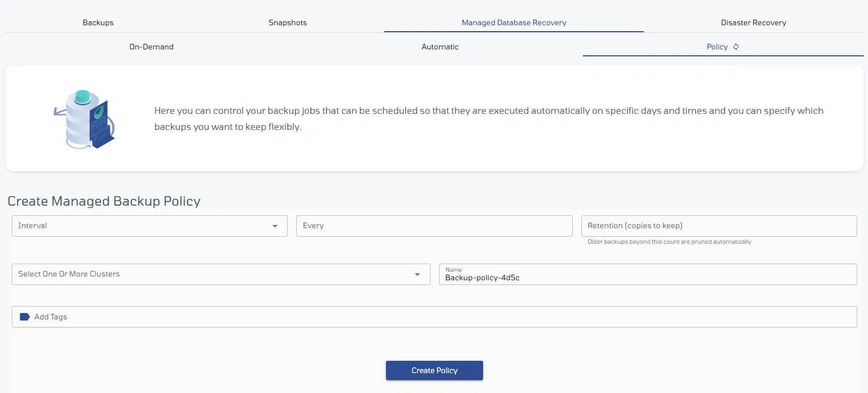
Task: Click the 'Older backups beyond this count' hint
Action: 669,242
